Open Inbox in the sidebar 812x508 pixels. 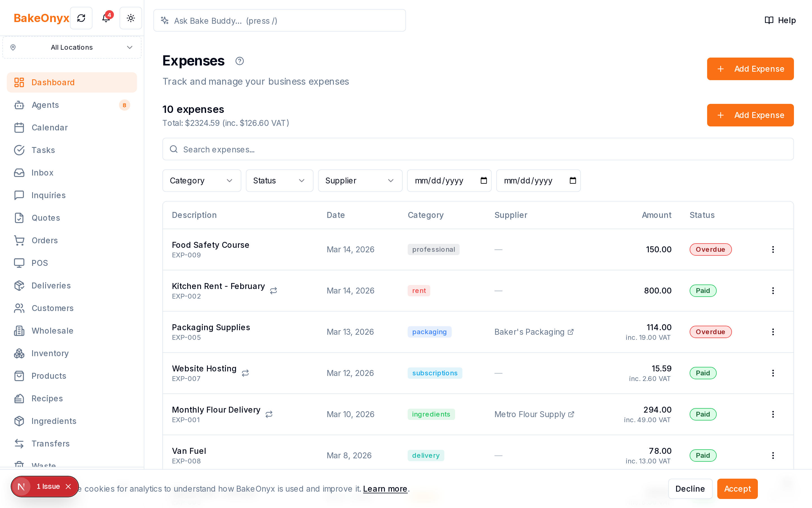pyautogui.click(x=72, y=173)
